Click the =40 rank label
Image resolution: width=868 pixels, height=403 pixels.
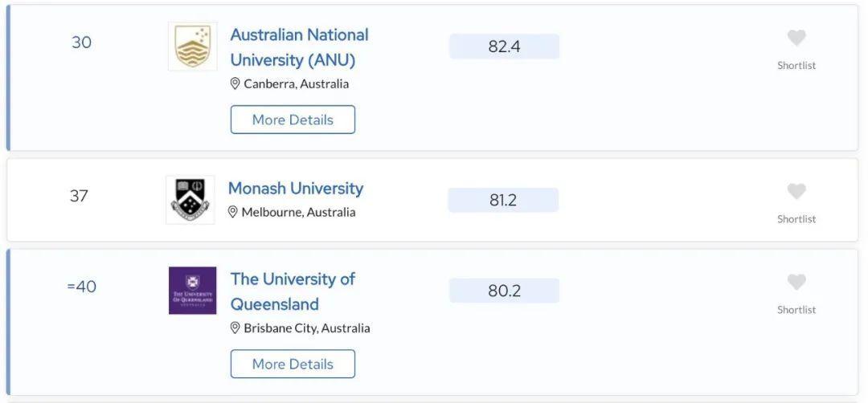(x=81, y=287)
